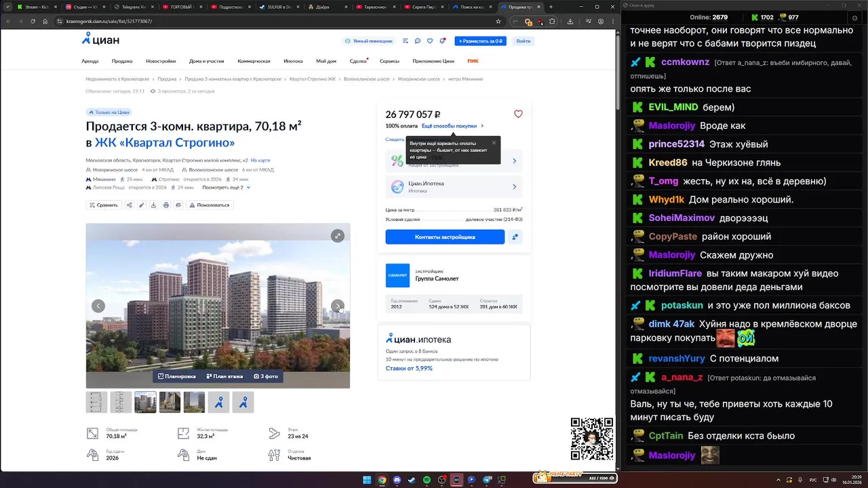Open Spotify from the taskbar

click(x=427, y=480)
